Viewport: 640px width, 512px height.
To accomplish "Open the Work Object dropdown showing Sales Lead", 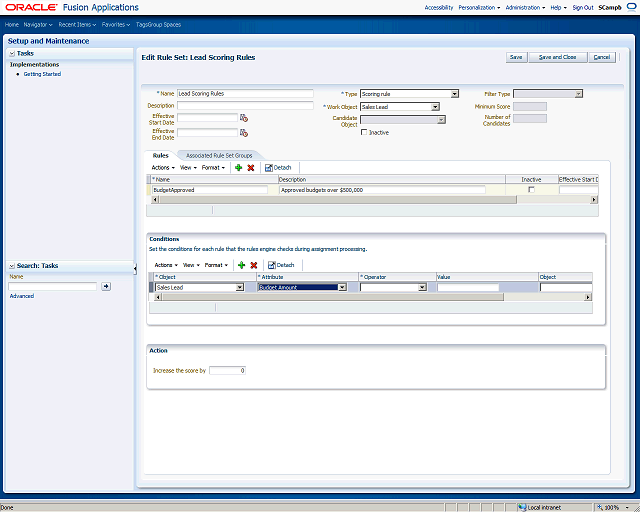I will click(x=435, y=107).
